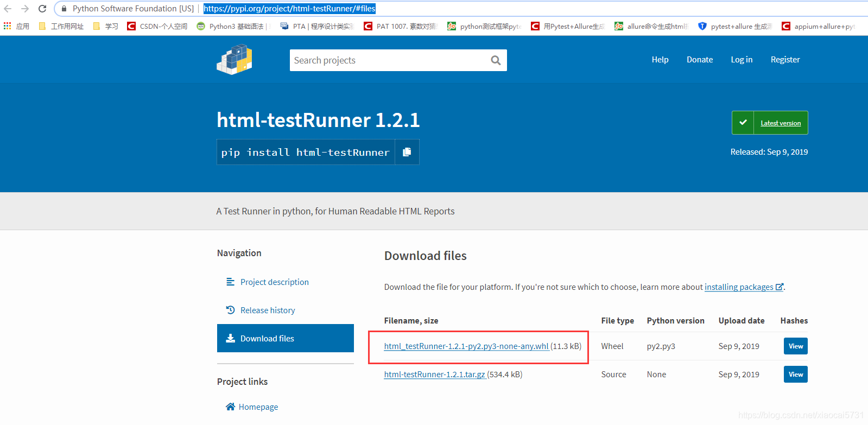Click the pip install html-testRunner command text
The width and height of the screenshot is (868, 425).
coord(305,153)
